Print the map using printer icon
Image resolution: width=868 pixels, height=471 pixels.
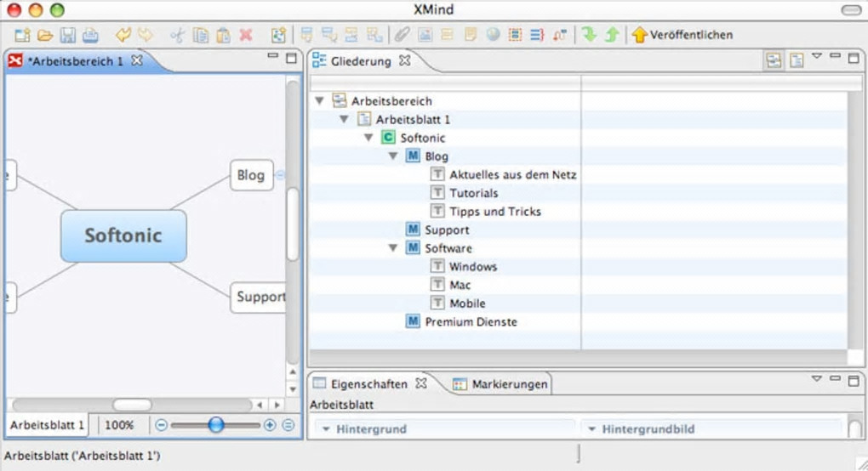(x=90, y=36)
